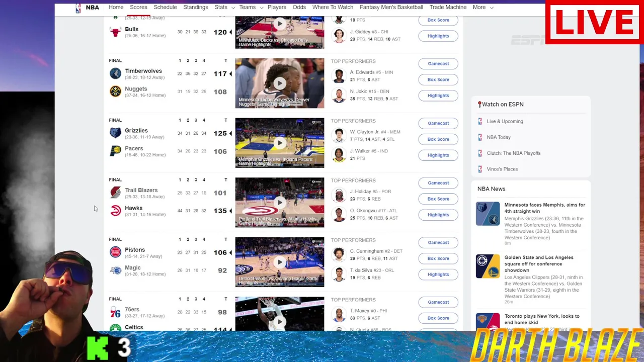644x362 pixels.
Task: Open Clutch: The NBA Playoffs link
Action: [514, 153]
